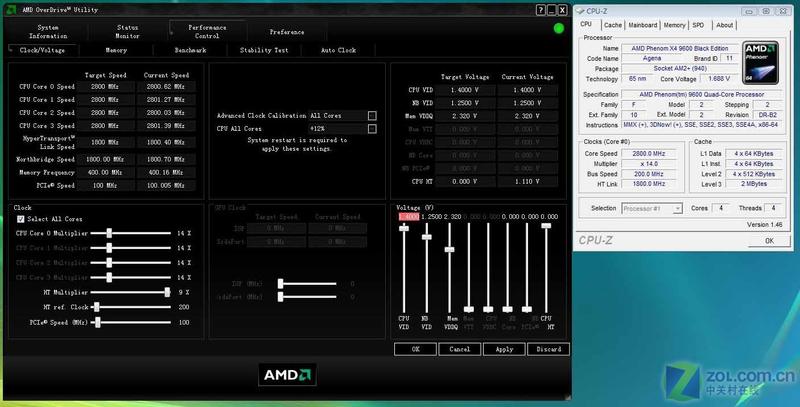800x407 pixels.
Task: Adjust the CPU VID voltage slider
Action: [404, 228]
